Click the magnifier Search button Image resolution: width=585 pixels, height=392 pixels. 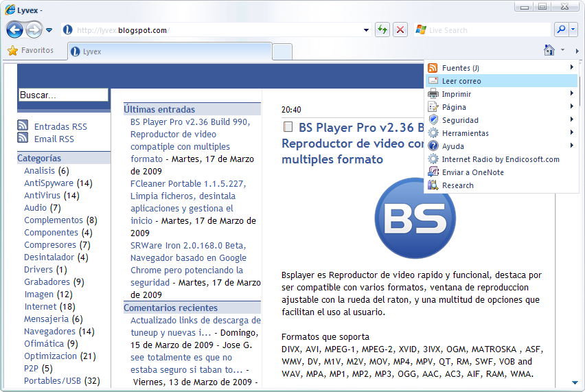coord(561,30)
